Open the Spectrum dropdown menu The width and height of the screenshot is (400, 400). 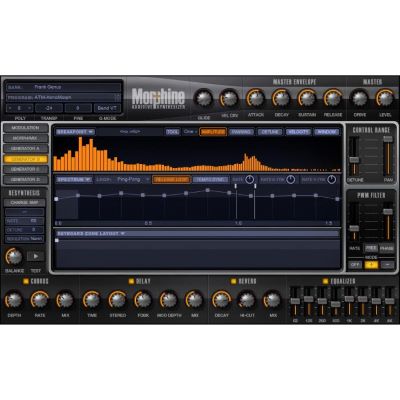[74, 180]
